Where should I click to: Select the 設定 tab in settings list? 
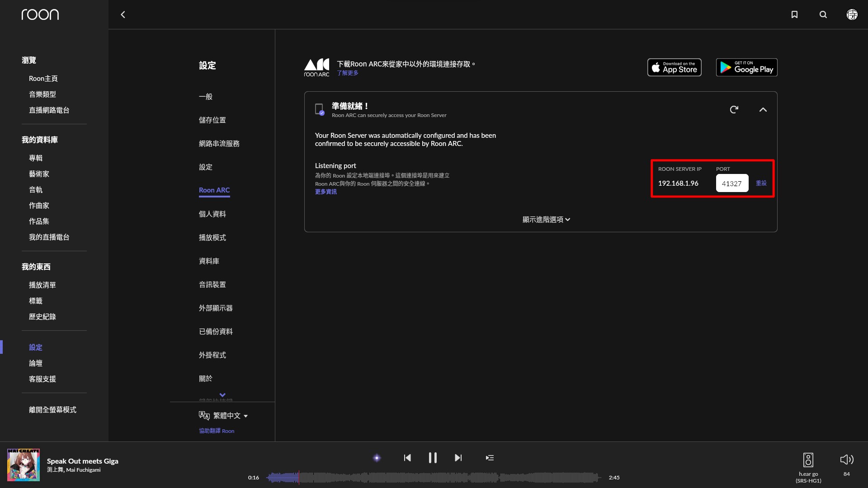206,167
